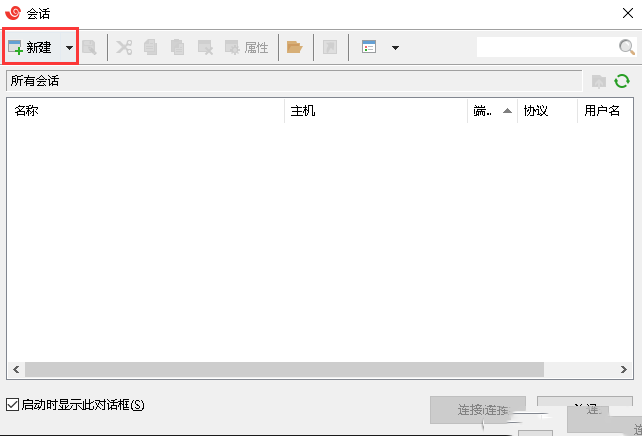Sort by the port (端..) column header
Screen dimensions: 642x436
click(493, 111)
